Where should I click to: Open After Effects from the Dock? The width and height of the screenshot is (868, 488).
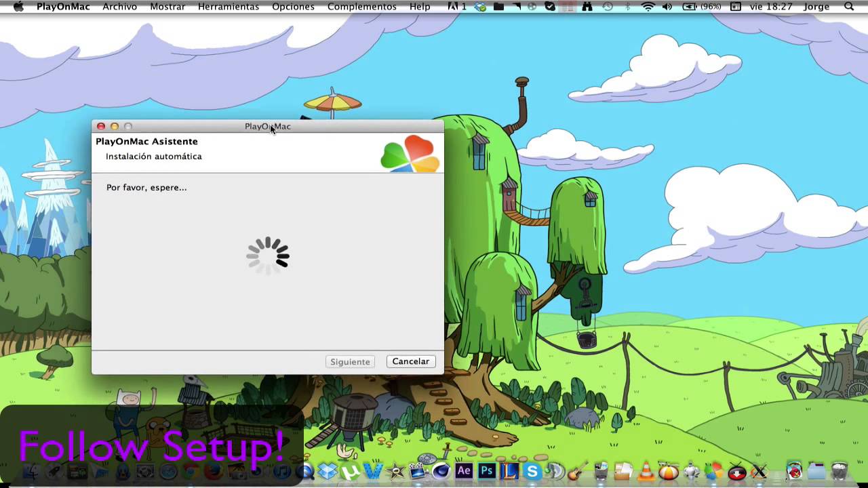[464, 472]
